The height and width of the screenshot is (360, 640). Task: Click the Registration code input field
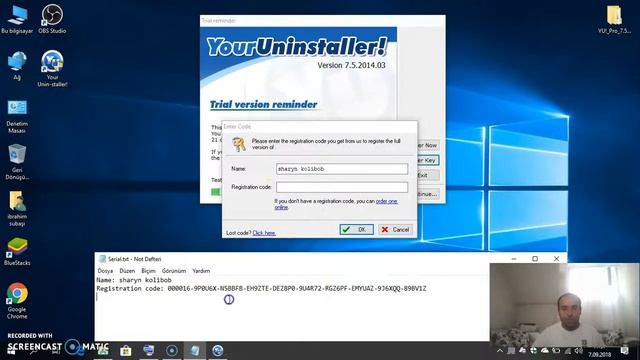(x=342, y=187)
